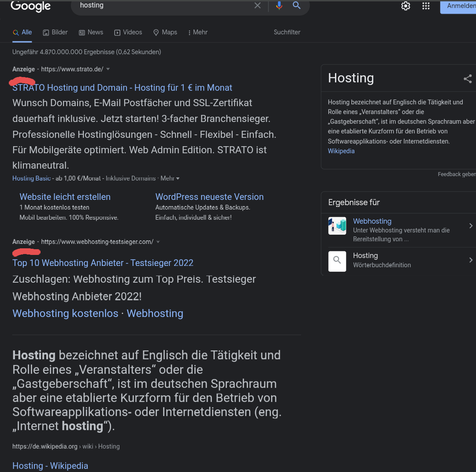Select the Alle tab

coord(22,32)
